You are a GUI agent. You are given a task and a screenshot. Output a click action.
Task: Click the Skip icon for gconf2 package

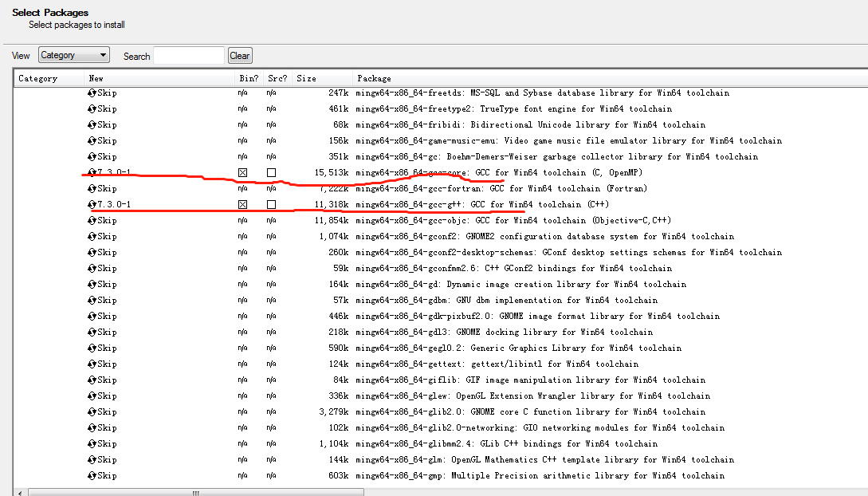pos(91,236)
